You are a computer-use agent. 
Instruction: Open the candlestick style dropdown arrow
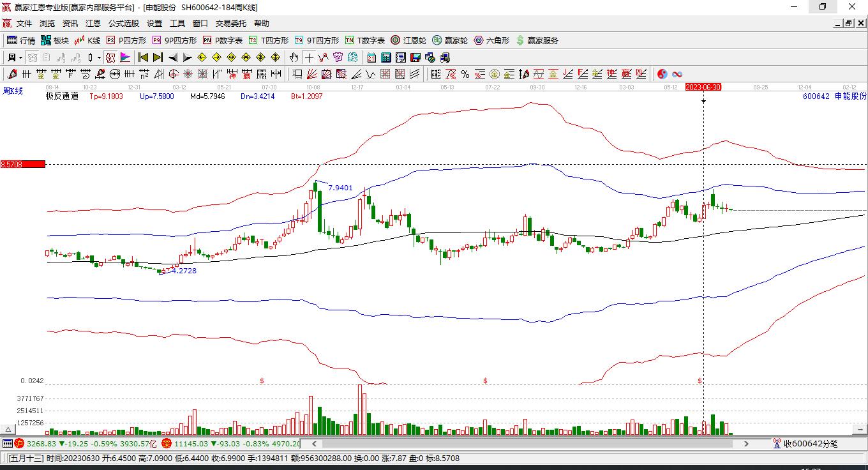click(x=99, y=57)
